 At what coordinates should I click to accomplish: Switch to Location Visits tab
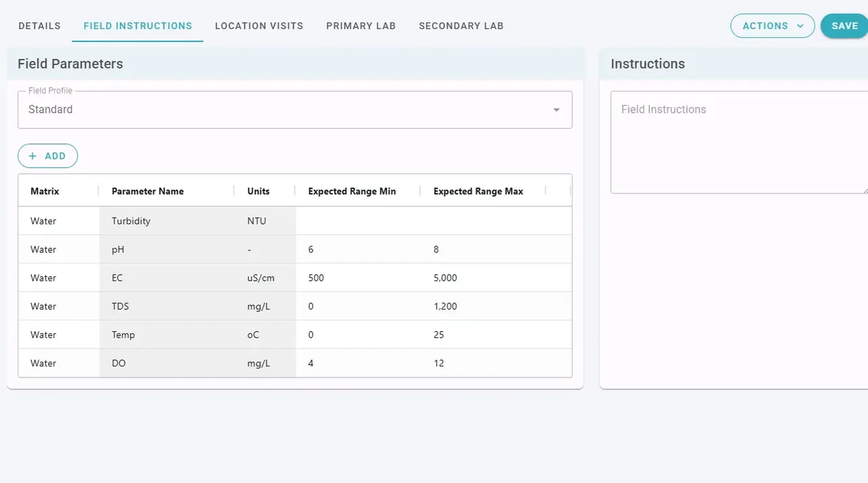pyautogui.click(x=259, y=26)
